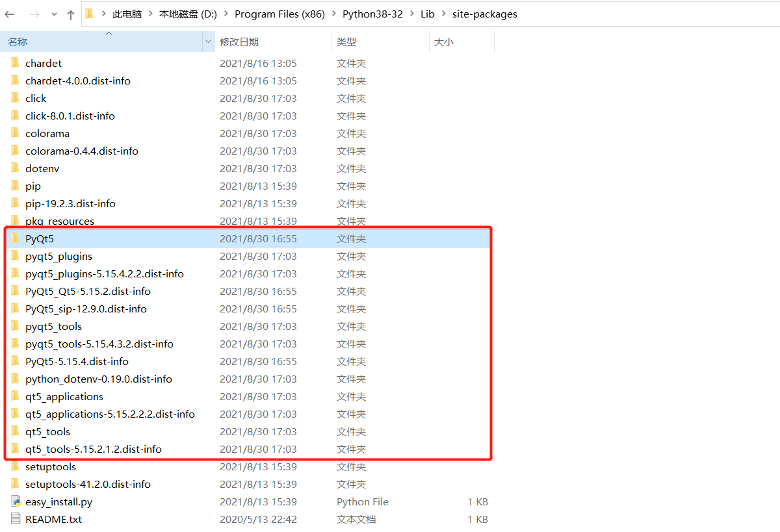Open the pip folder

pos(32,186)
